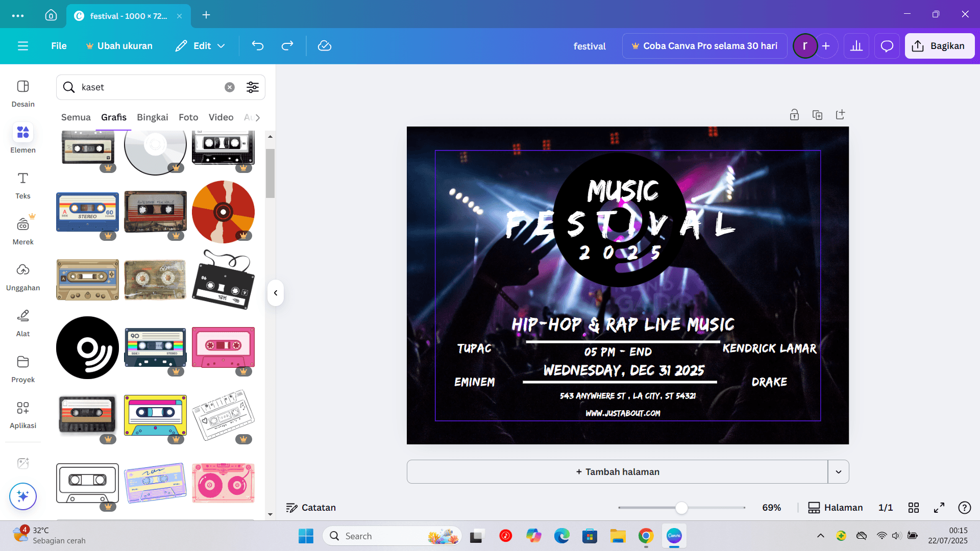The height and width of the screenshot is (551, 980).
Task: Click the Bagikan share button
Action: click(x=939, y=46)
